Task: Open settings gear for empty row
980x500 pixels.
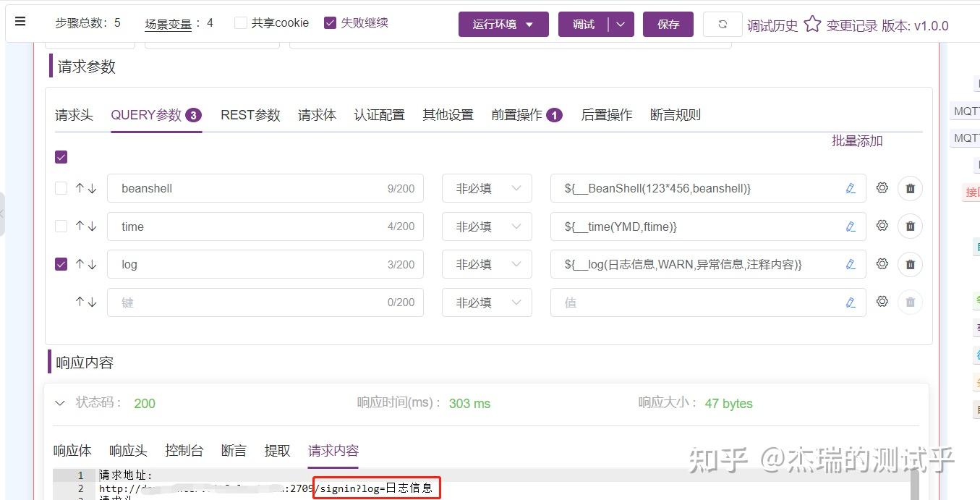Action: point(882,302)
